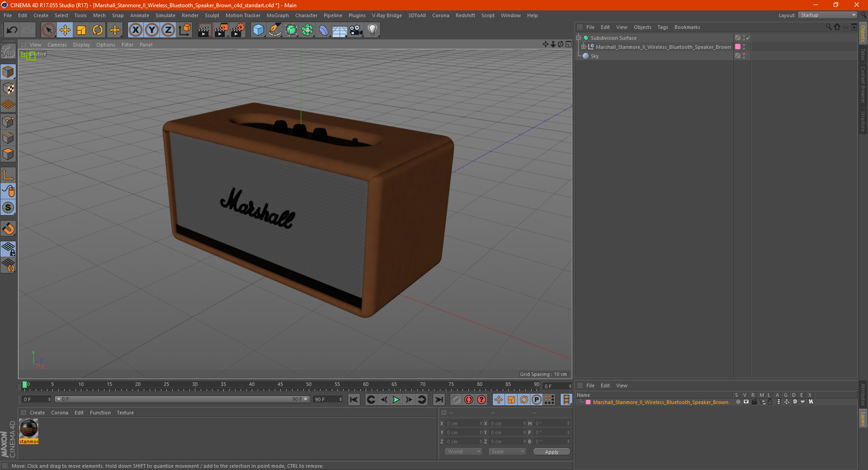The image size is (868, 470).
Task: Toggle Y axis lock
Action: pyautogui.click(x=152, y=30)
